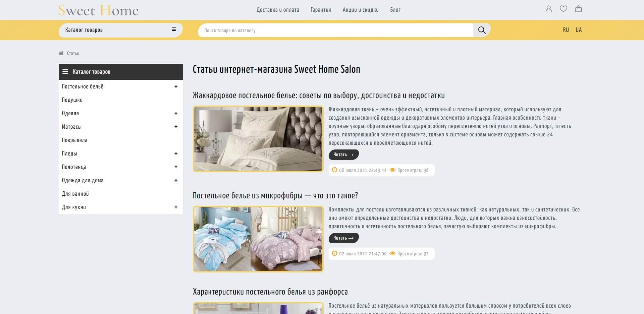The image size is (644, 314).
Task: Open the user account icon
Action: coord(548,9)
